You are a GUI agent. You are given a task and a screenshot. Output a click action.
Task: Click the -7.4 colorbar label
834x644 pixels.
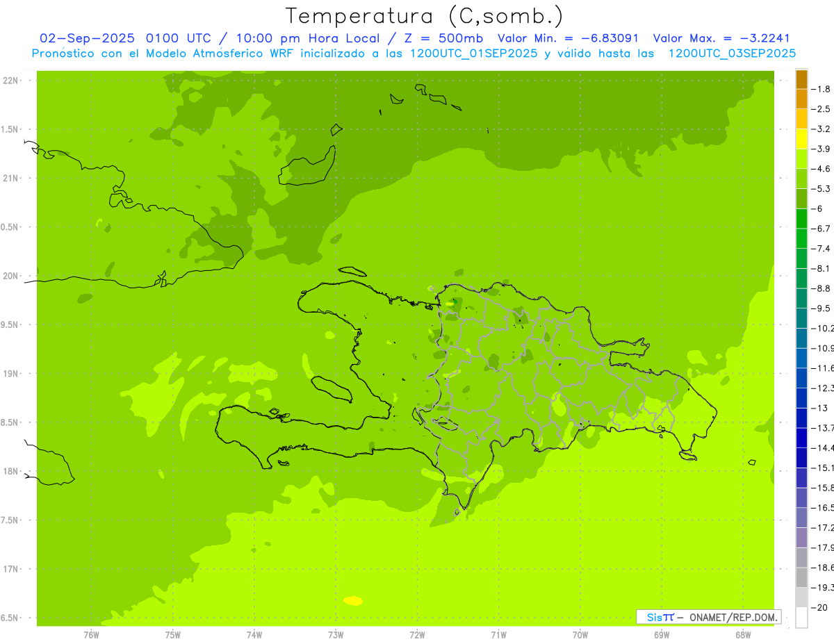(x=822, y=248)
